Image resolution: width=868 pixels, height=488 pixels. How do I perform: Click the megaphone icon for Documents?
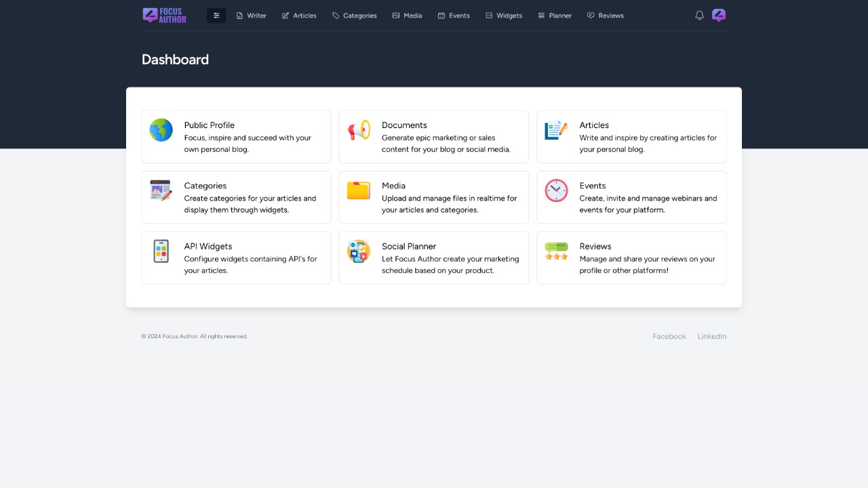point(359,130)
